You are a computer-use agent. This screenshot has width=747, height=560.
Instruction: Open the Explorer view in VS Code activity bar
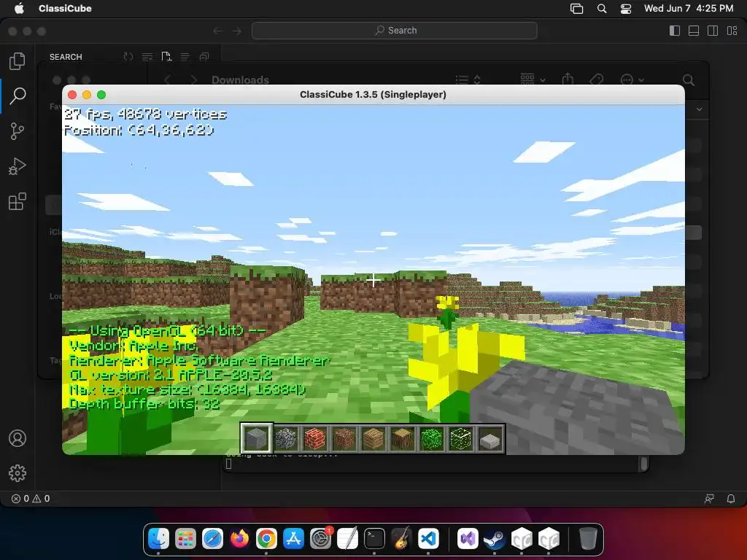tap(18, 61)
